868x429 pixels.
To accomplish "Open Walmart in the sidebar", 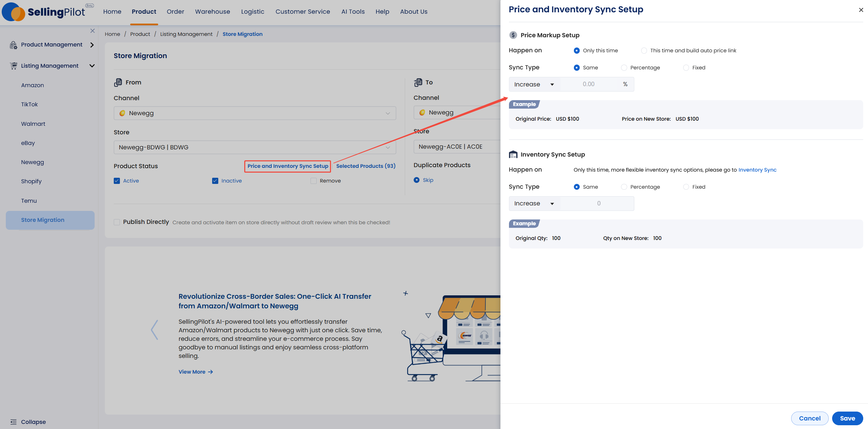I will coord(33,124).
